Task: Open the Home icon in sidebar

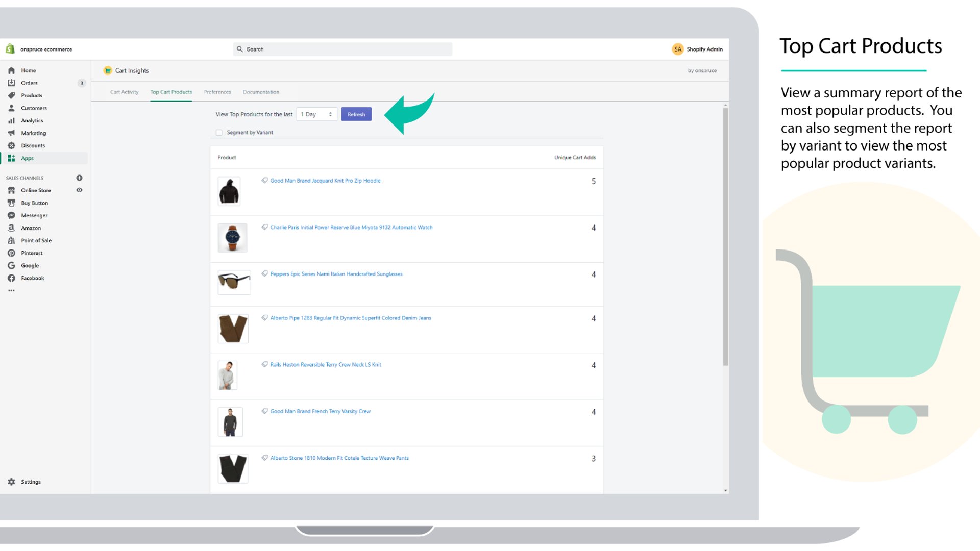Action: coord(11,70)
